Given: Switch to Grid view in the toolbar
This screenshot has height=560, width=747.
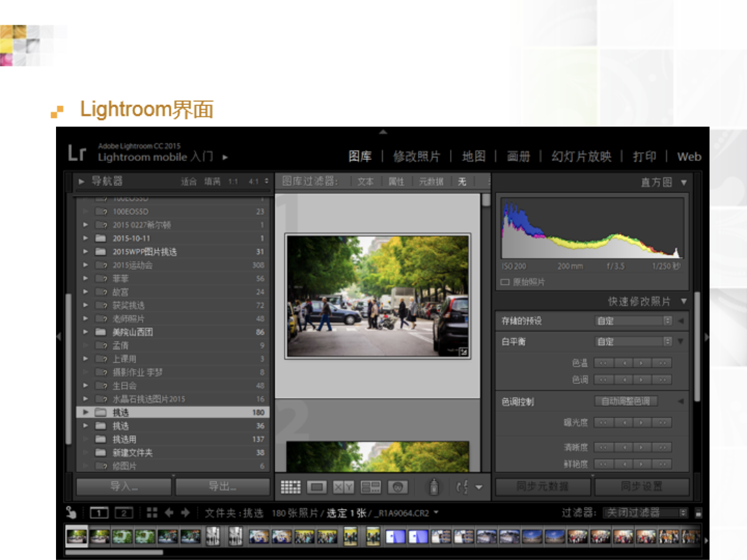Looking at the screenshot, I should 291,487.
